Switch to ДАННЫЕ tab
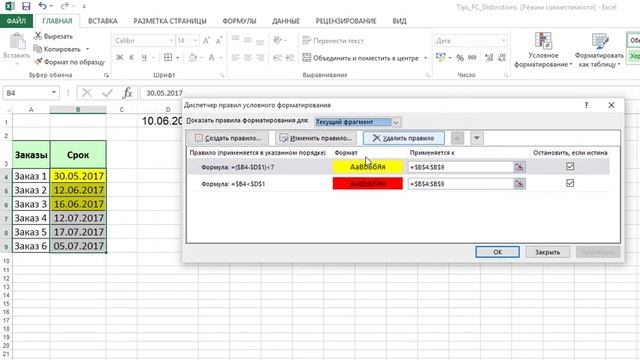This screenshot has width=640, height=360. point(286,21)
